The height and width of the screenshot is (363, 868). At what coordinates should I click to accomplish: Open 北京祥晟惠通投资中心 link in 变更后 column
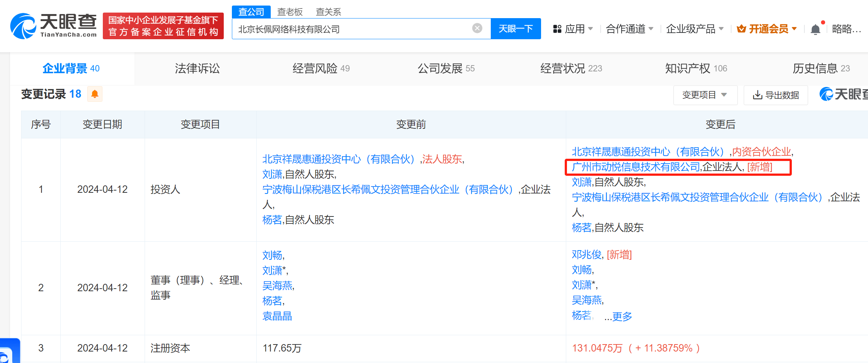(650, 151)
